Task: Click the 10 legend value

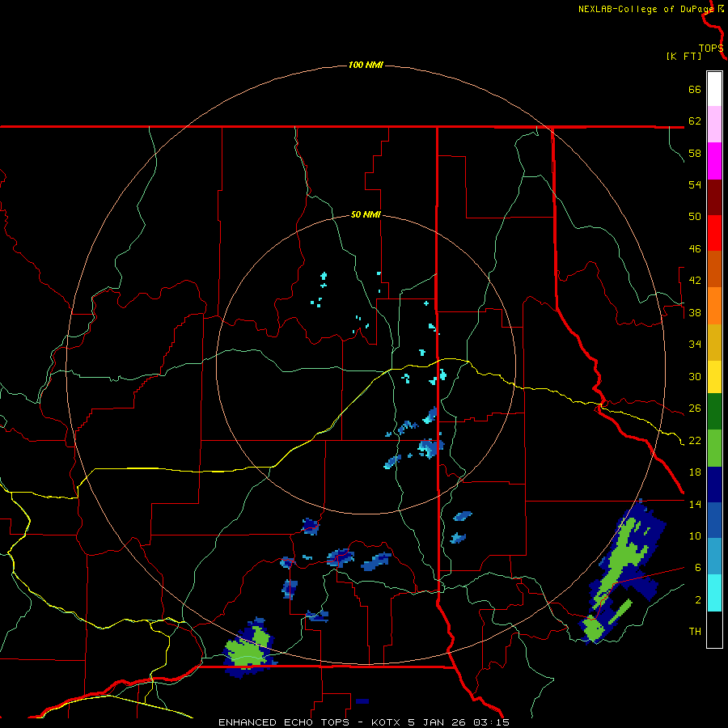Action: point(695,536)
